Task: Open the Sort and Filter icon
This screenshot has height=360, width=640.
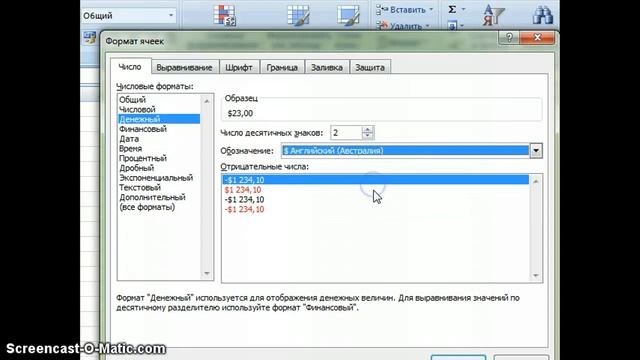Action: 493,15
